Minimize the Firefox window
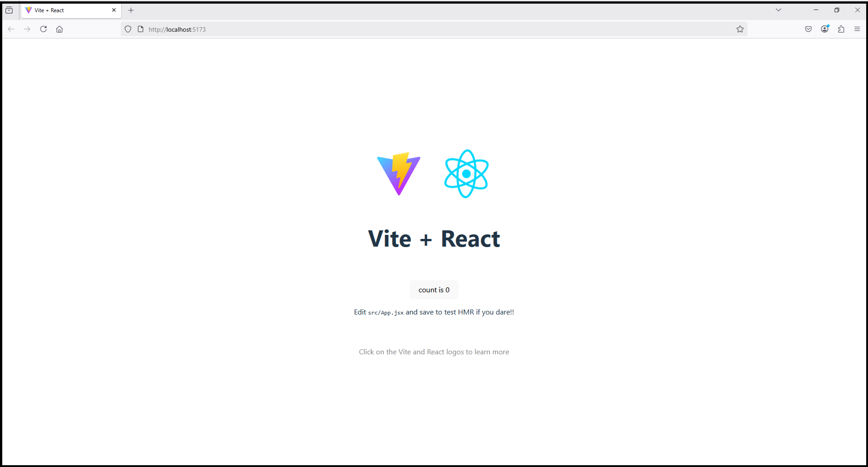This screenshot has height=467, width=868. tap(816, 10)
